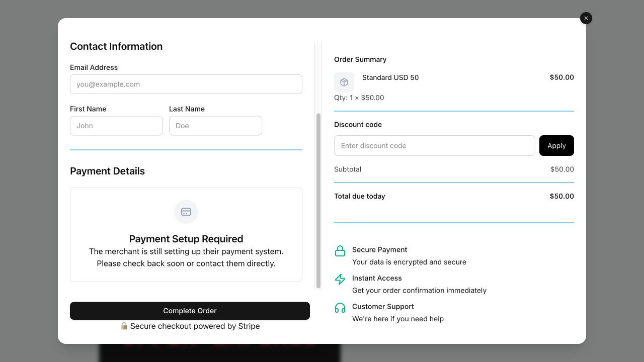Screen dimensions: 644x362
Task: Click the checkout form's vertical scrollbar
Action: click(x=318, y=201)
